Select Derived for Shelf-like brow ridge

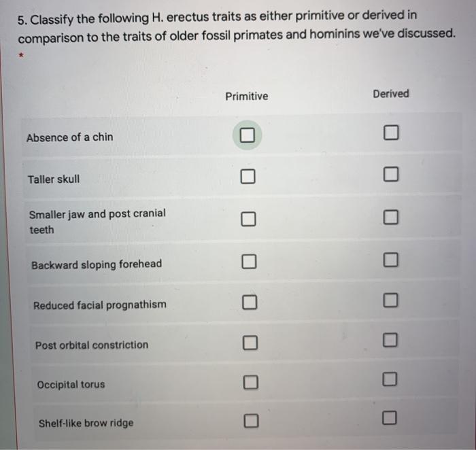[x=390, y=418]
